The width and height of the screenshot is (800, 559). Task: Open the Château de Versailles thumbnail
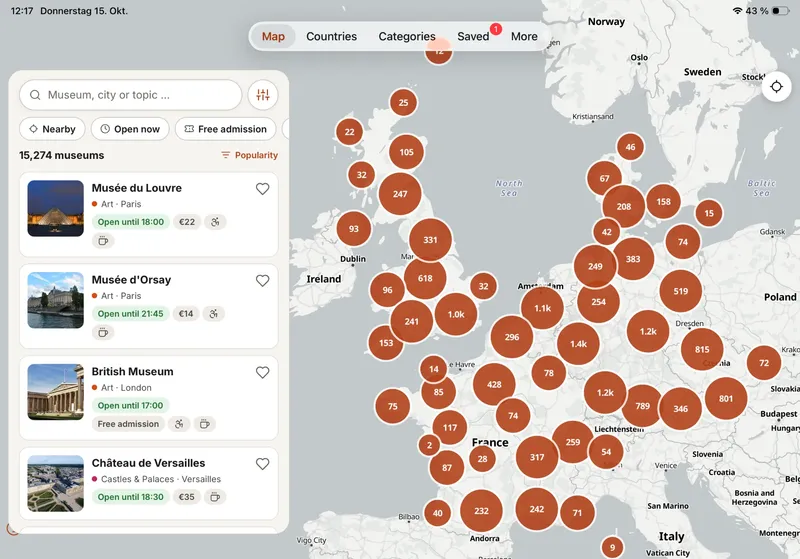click(x=56, y=484)
